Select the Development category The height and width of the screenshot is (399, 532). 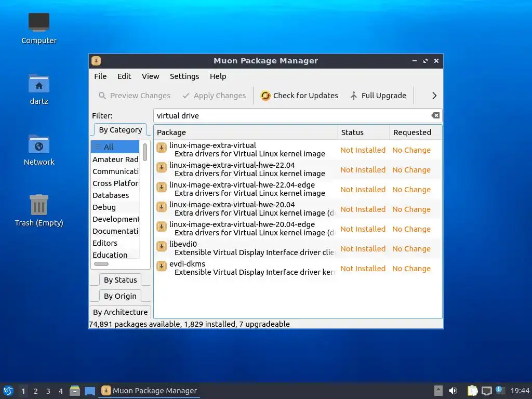(x=115, y=219)
